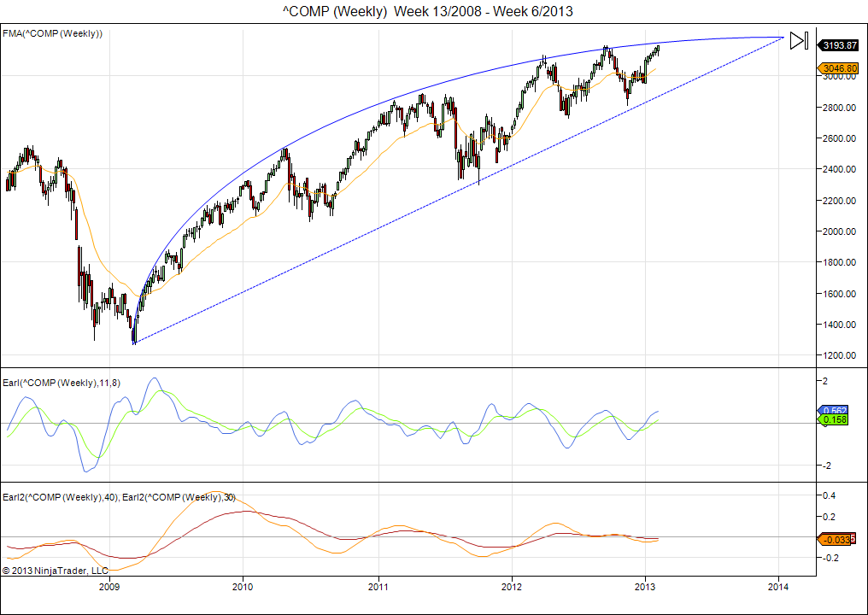The width and height of the screenshot is (868, 615).
Task: Click the black 3193.87 last price marker
Action: pyautogui.click(x=840, y=44)
